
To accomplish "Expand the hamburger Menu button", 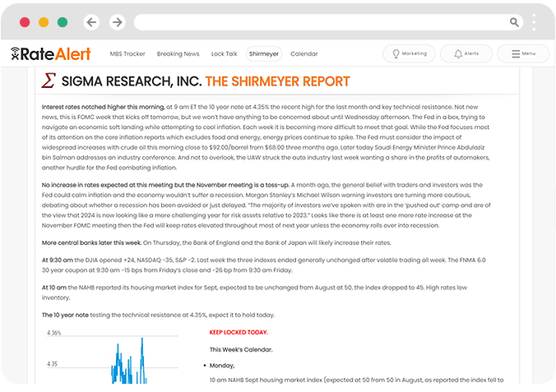I will pyautogui.click(x=523, y=53).
